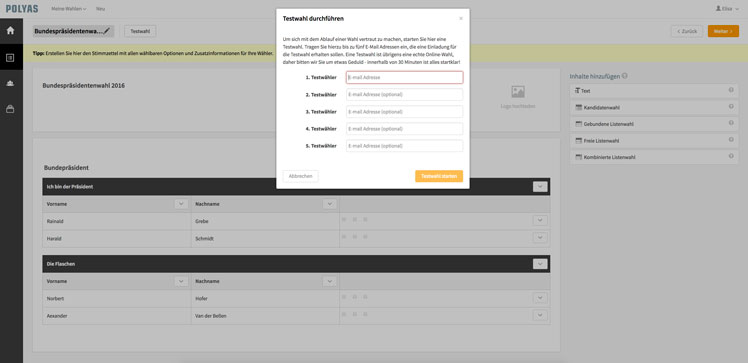
Task: Click the Bundepräsident section title
Action: coord(66,168)
